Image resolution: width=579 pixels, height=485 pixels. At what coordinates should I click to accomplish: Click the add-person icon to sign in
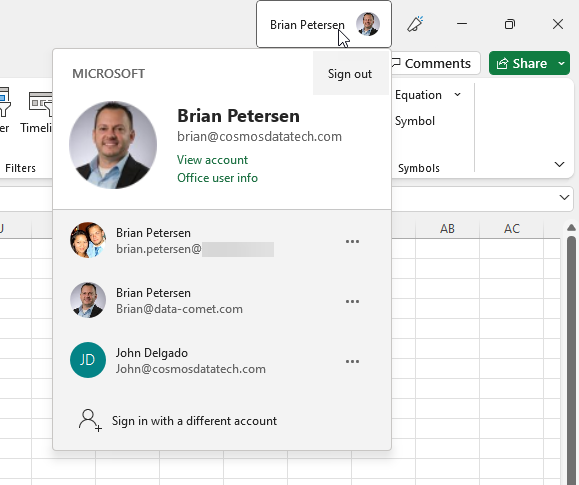(90, 420)
